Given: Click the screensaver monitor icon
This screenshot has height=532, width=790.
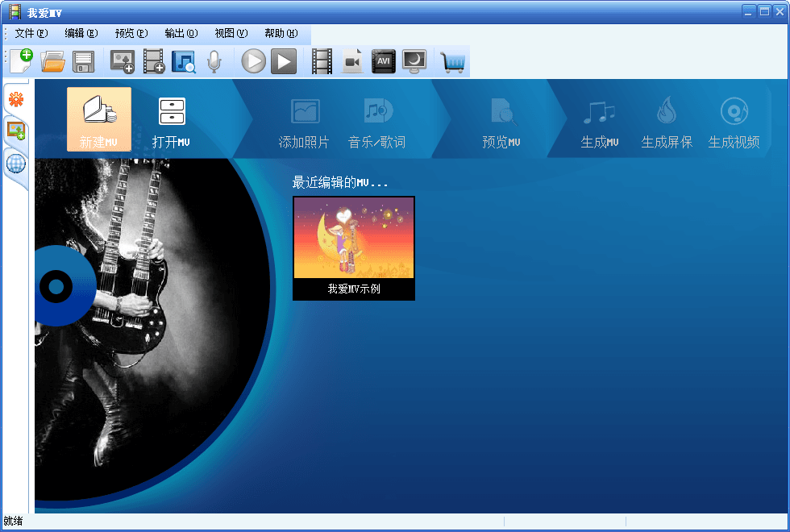Looking at the screenshot, I should (x=414, y=61).
